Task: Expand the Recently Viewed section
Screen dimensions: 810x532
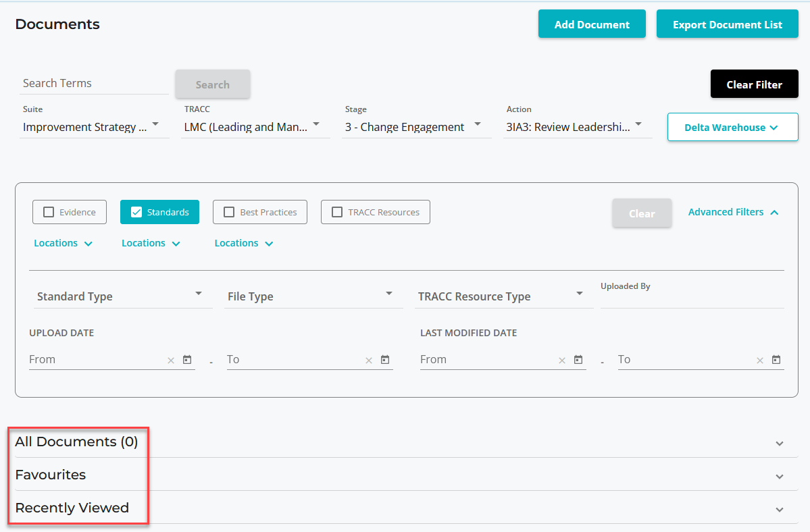Action: coord(780,510)
